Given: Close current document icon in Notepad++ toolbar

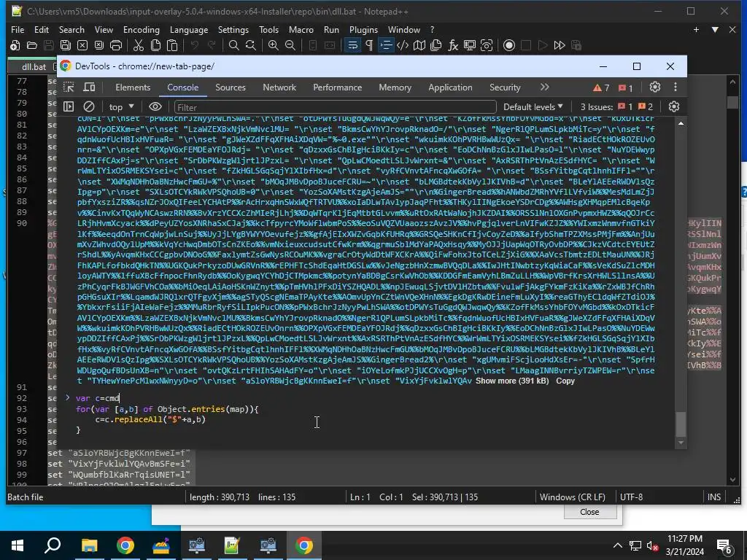Looking at the screenshot, I should tap(82, 46).
